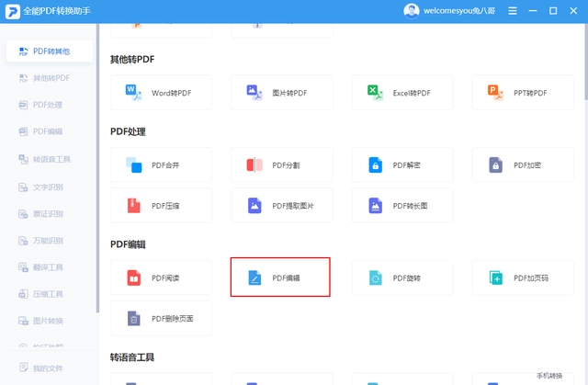588x385 pixels.
Task: Launch the PDF分割 split tool
Action: 282,165
